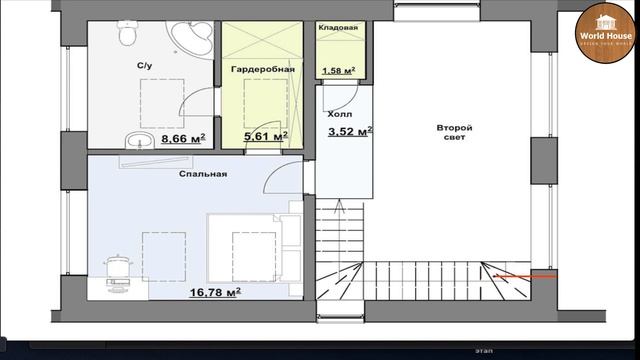Screen dimensions: 640x360
Task: Select the 'Второй свет' label
Action: (x=454, y=132)
